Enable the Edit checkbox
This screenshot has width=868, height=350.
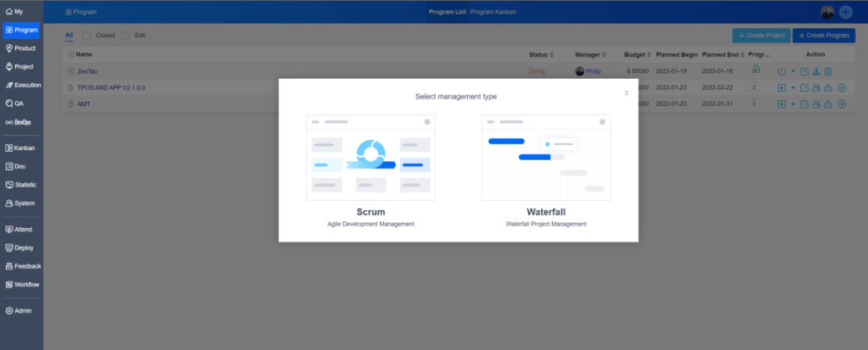(x=125, y=36)
